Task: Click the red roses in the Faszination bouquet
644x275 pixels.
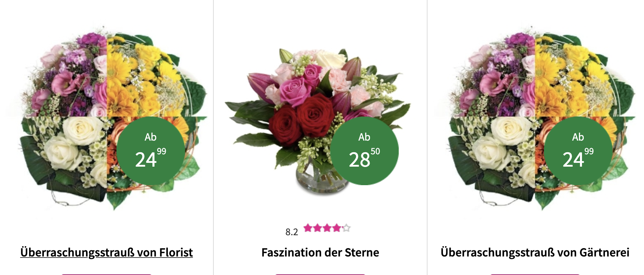Action: tap(301, 118)
